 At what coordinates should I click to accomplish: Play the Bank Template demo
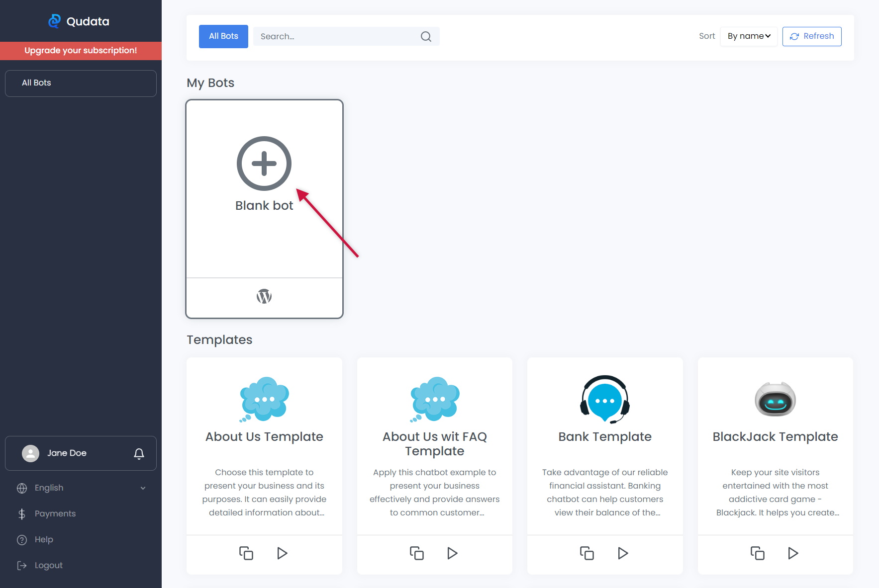pyautogui.click(x=622, y=553)
